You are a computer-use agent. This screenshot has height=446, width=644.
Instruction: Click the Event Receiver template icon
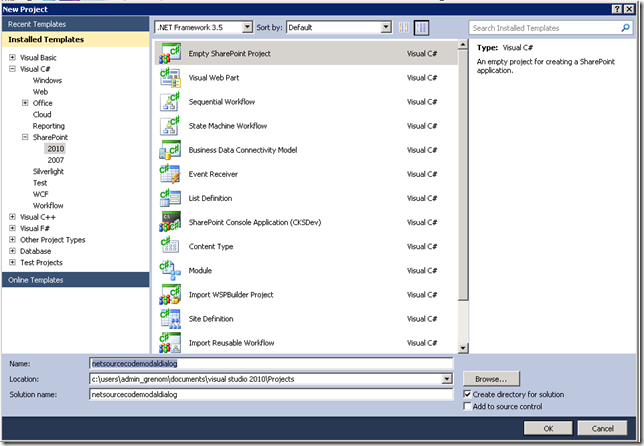pos(170,174)
